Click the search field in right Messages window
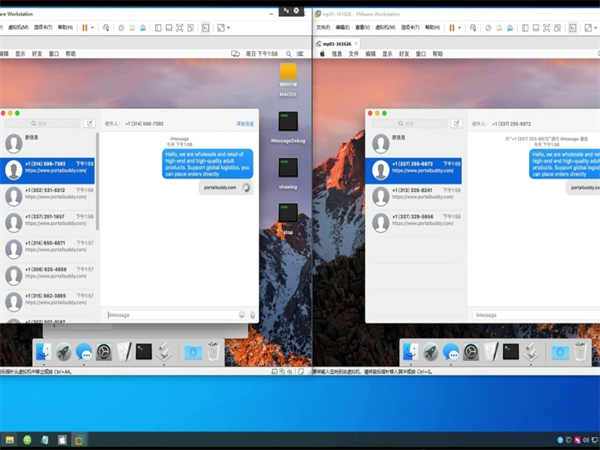 click(410, 124)
